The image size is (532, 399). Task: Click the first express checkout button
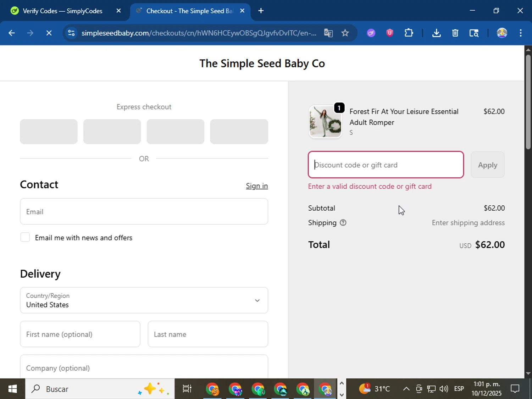(x=49, y=132)
